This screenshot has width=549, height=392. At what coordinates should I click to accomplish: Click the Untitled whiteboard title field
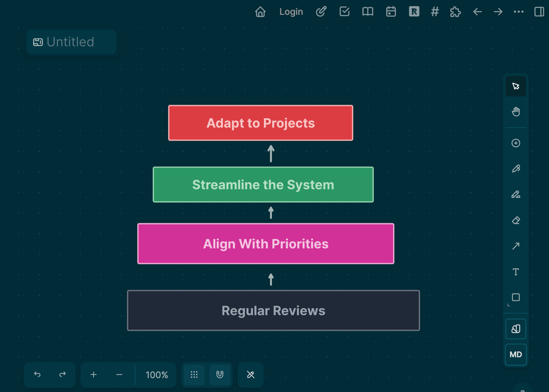tap(71, 42)
